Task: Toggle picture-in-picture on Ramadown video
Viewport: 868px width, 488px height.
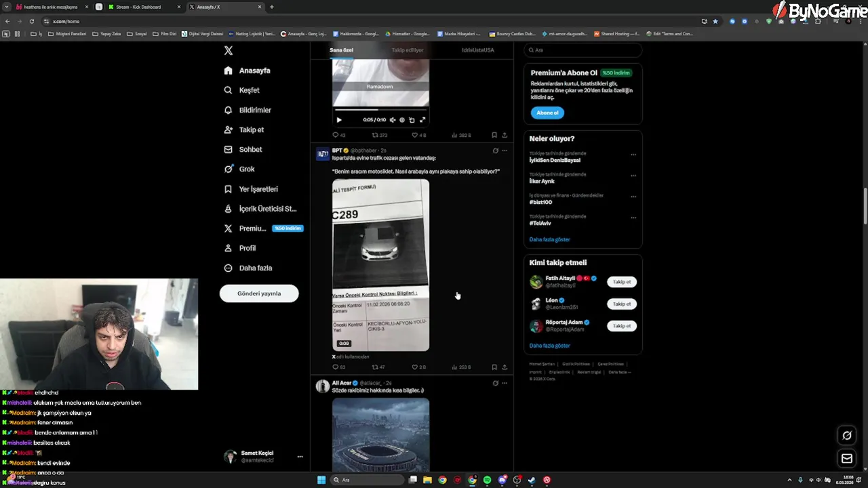Action: click(x=412, y=120)
